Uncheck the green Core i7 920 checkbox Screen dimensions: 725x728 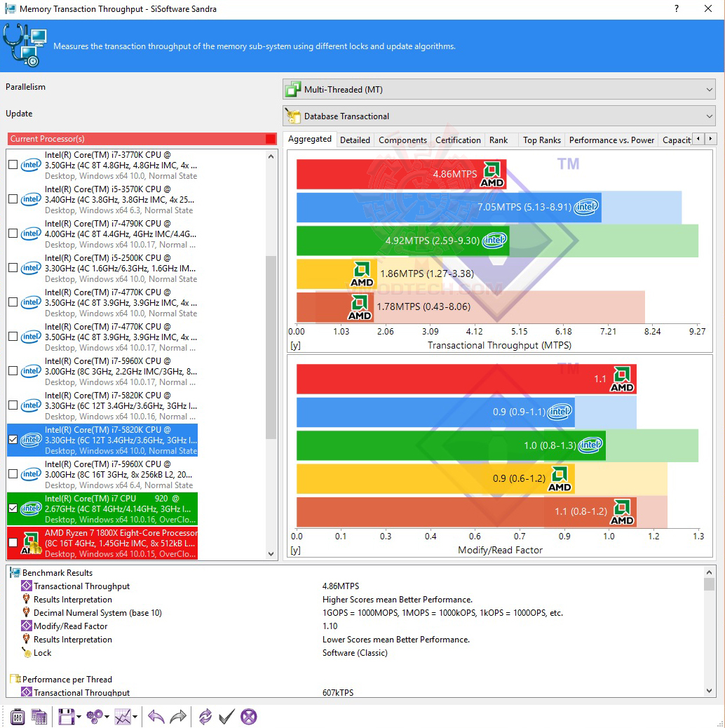point(13,508)
